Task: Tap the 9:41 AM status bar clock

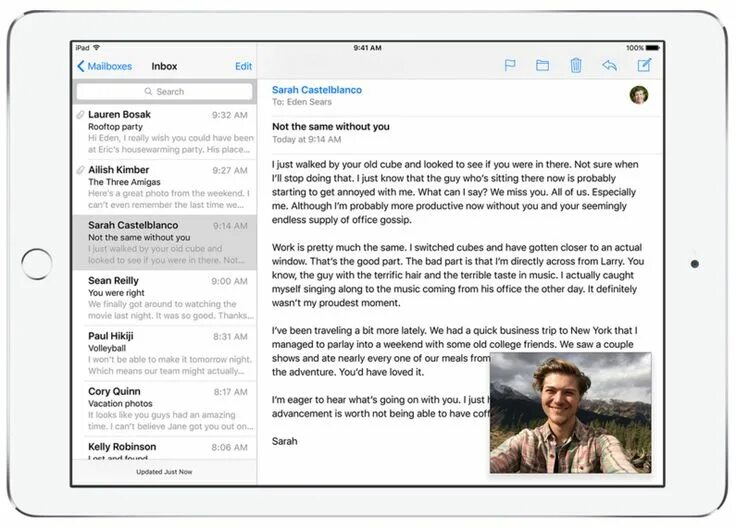Action: click(367, 48)
